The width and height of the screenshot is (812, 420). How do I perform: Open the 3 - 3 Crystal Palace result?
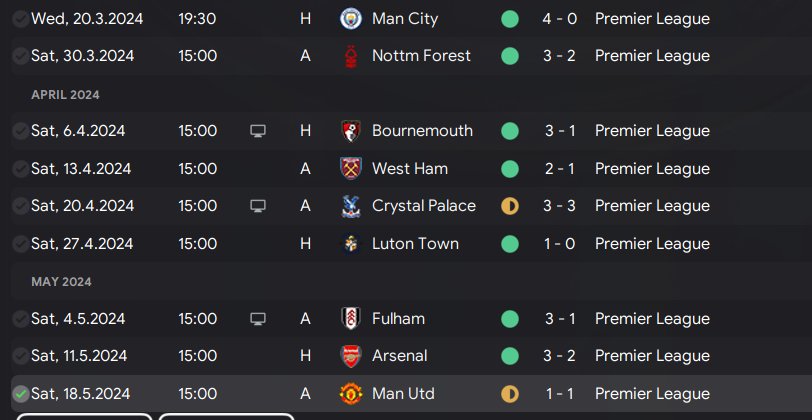559,206
